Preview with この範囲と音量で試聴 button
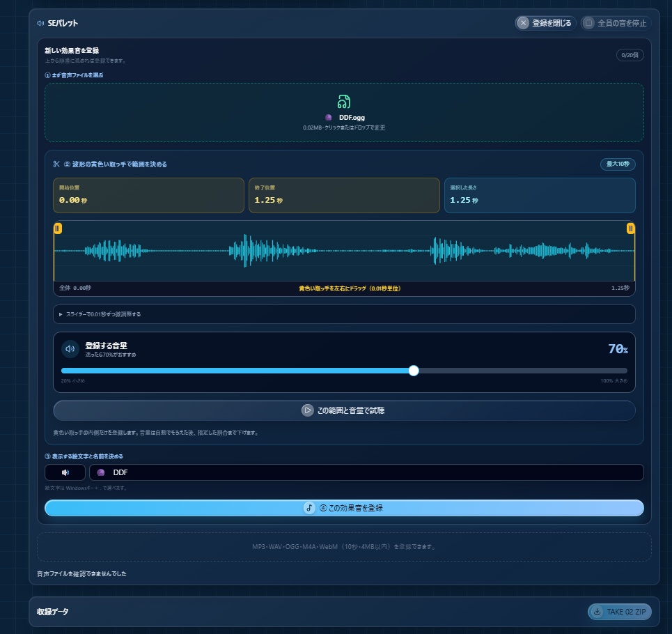This screenshot has height=634, width=672. tap(344, 410)
